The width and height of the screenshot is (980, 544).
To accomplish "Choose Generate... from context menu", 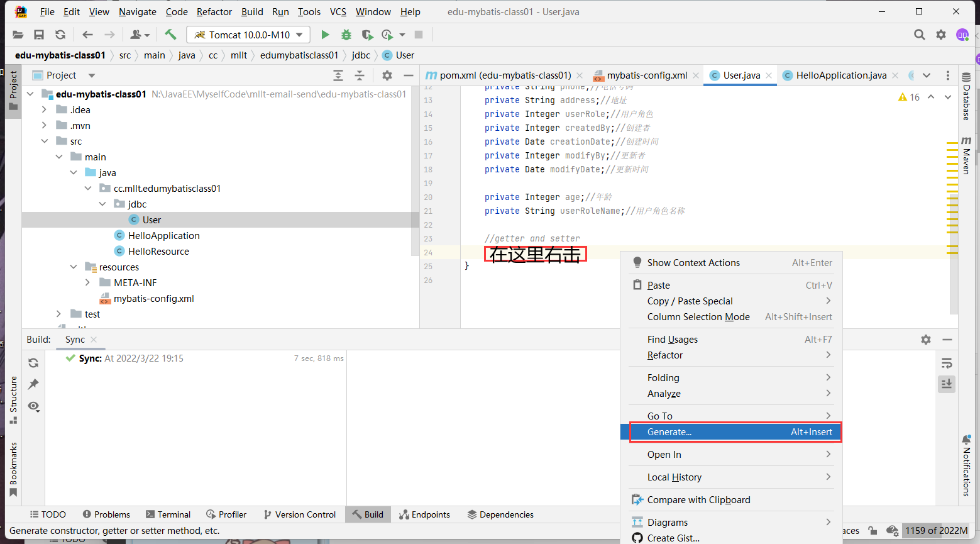I will coord(731,432).
